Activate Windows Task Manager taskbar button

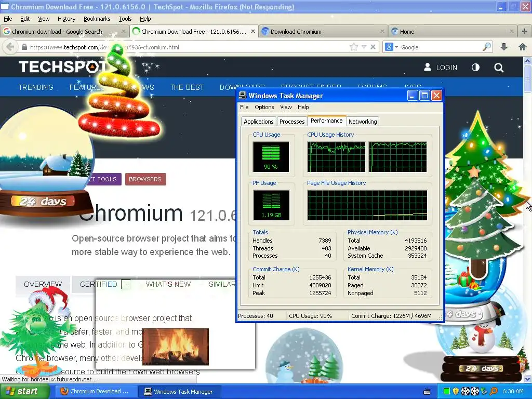click(180, 392)
